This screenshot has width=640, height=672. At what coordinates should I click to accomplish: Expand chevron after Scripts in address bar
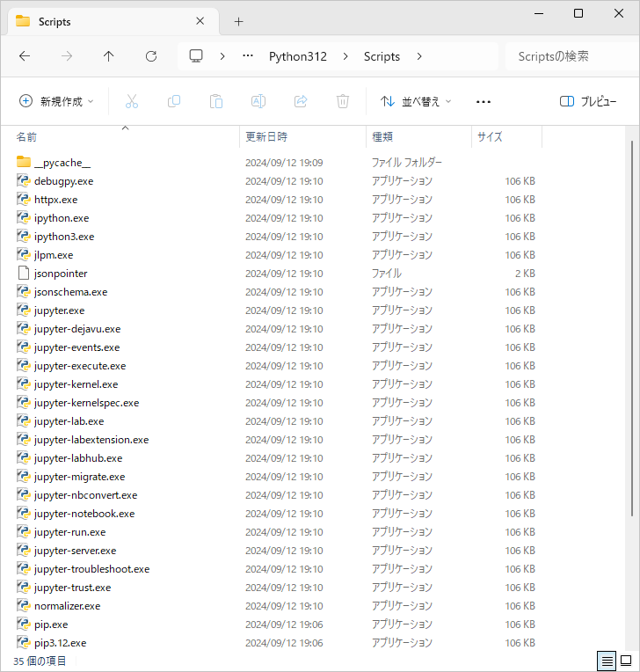pyautogui.click(x=419, y=56)
